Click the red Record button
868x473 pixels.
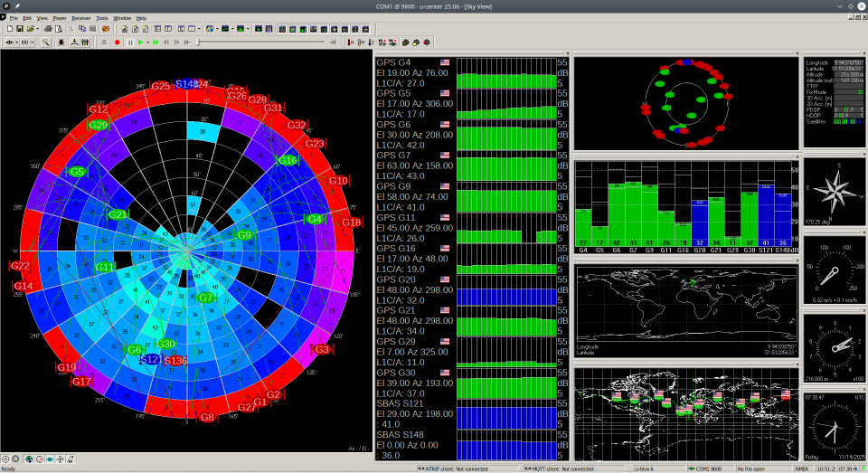[x=117, y=43]
